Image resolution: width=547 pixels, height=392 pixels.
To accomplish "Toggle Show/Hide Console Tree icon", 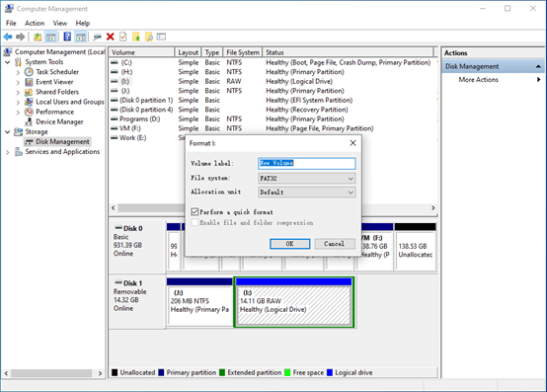I will (51, 37).
